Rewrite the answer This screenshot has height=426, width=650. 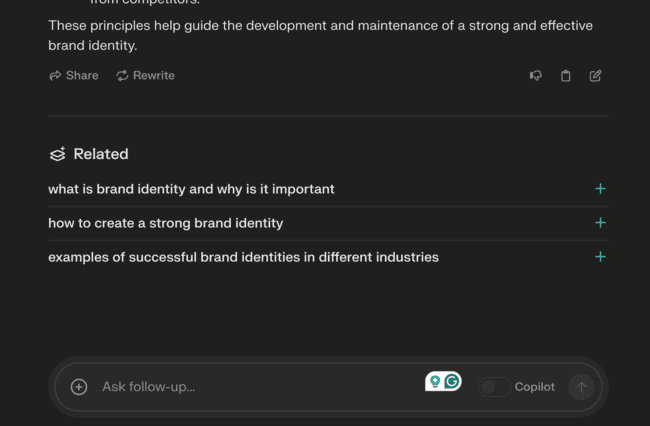point(145,75)
